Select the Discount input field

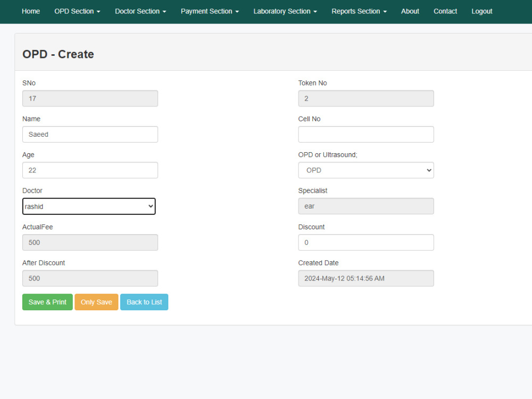coord(365,242)
